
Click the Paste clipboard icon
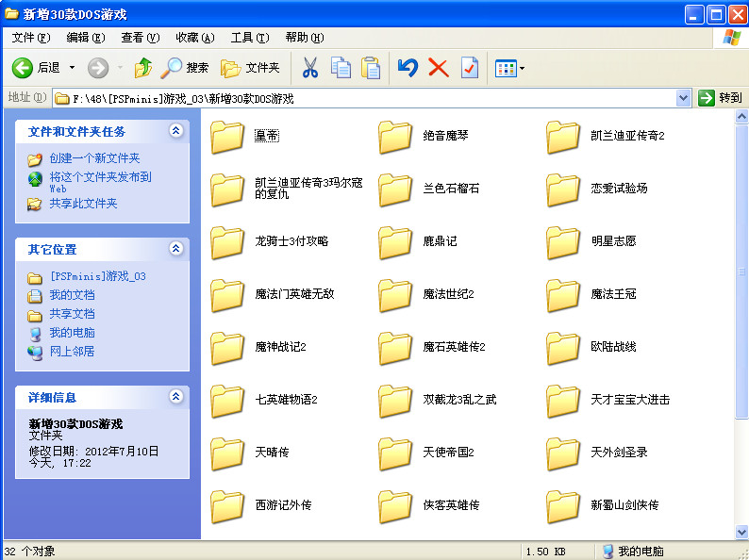coord(371,68)
